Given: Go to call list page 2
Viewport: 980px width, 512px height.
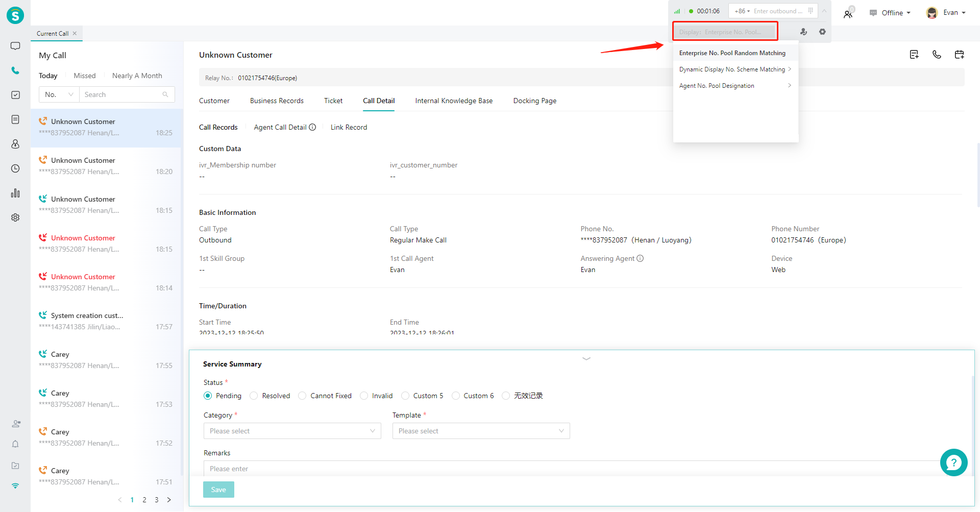Looking at the screenshot, I should (144, 500).
